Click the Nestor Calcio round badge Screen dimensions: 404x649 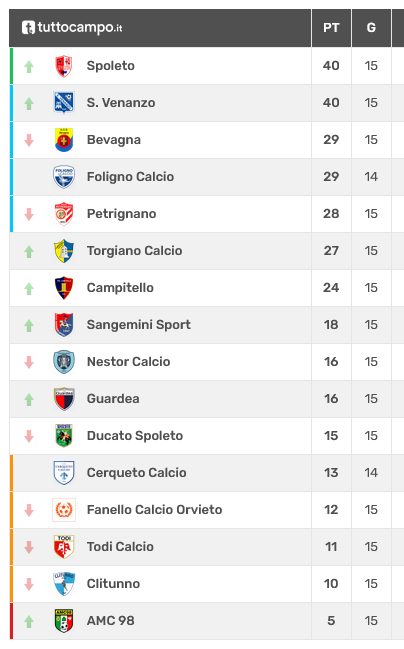click(64, 362)
